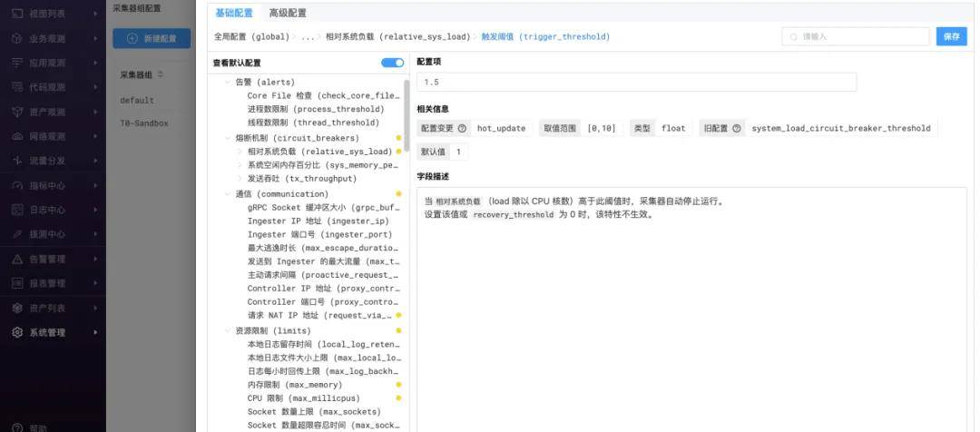This screenshot has width=980, height=432.
Task: Select Ingester IP 地址 in config tree
Action: pos(318,221)
